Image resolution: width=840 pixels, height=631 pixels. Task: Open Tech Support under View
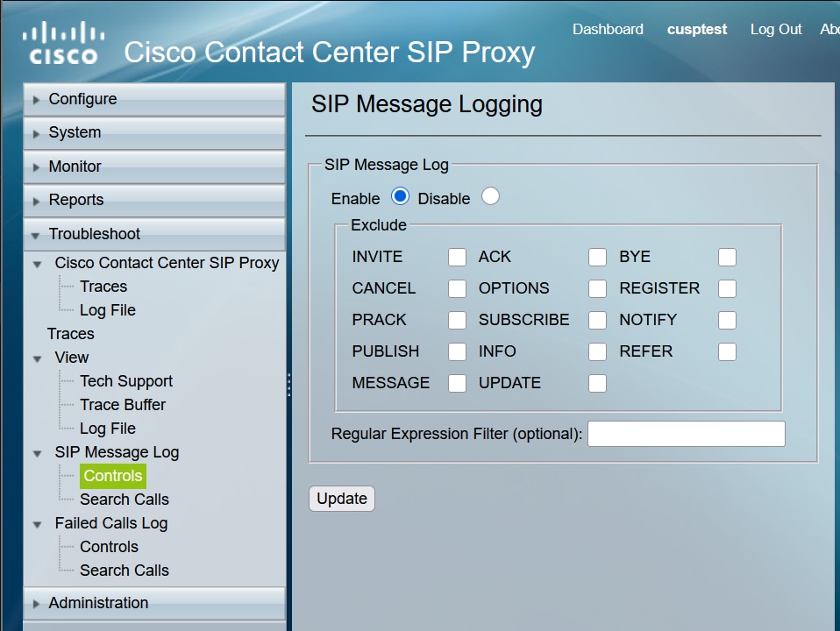[126, 381]
